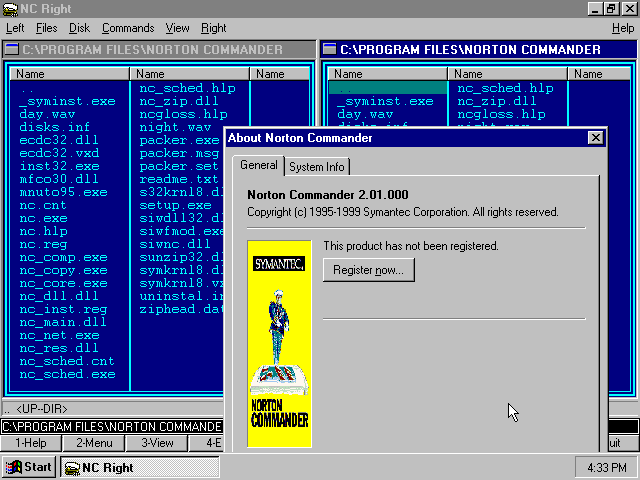Select readme.txt in the left panel
640x480 pixels.
pos(179,179)
